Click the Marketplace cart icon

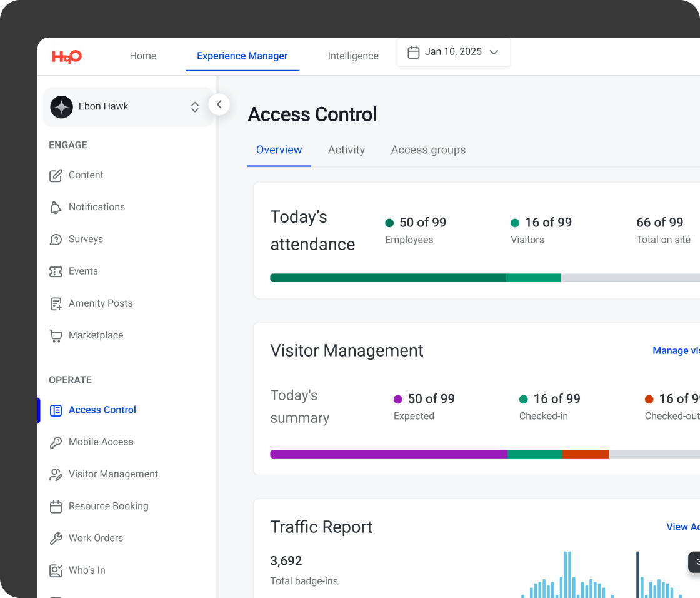coord(56,336)
